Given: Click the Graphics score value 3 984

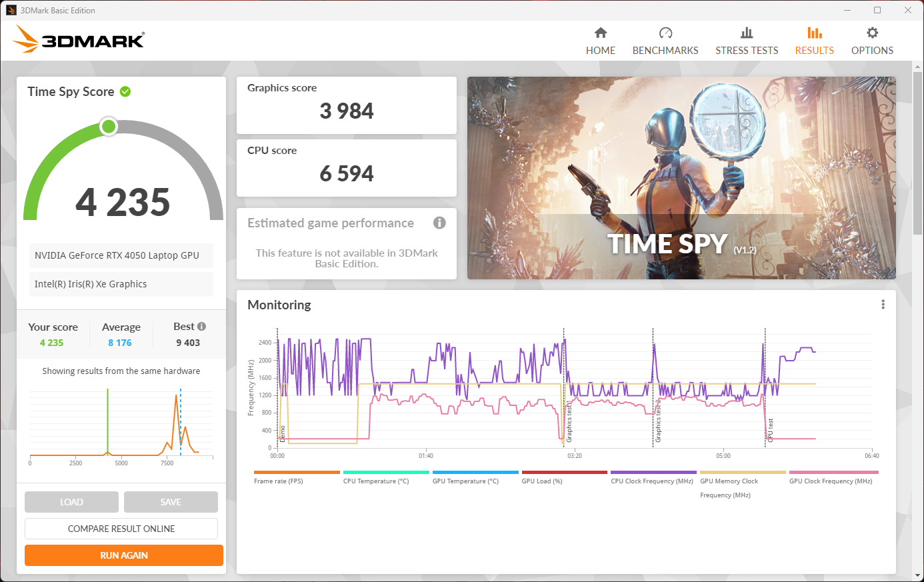Looking at the screenshot, I should 347,111.
